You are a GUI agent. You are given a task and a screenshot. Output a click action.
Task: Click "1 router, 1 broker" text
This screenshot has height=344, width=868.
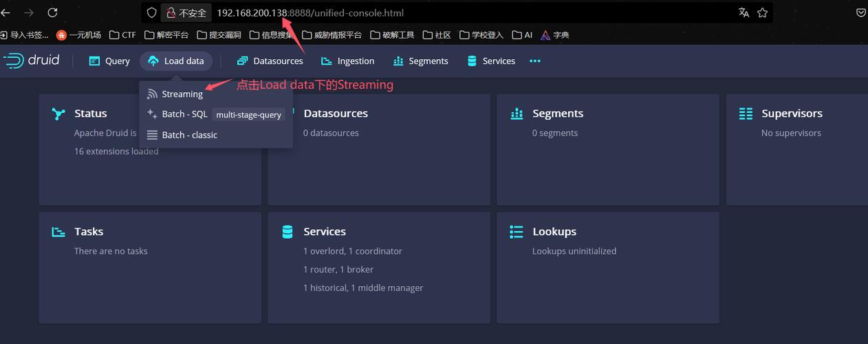(338, 270)
